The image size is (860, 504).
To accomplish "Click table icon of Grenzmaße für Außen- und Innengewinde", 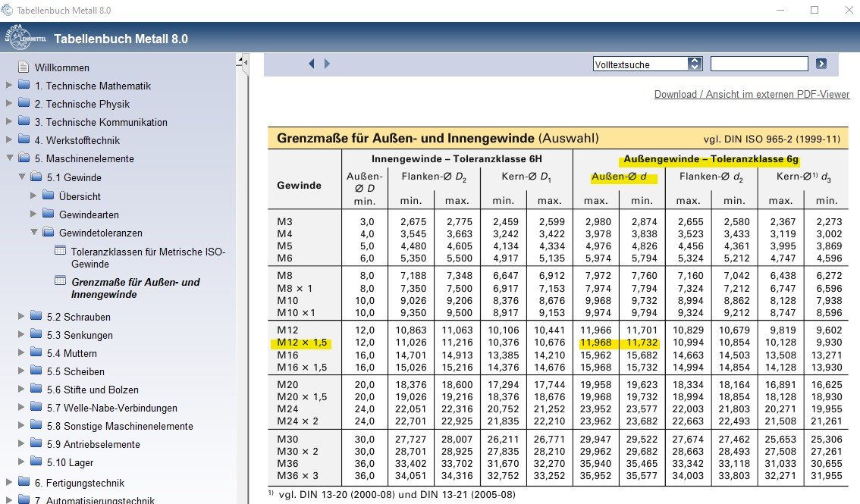I will pos(61,280).
